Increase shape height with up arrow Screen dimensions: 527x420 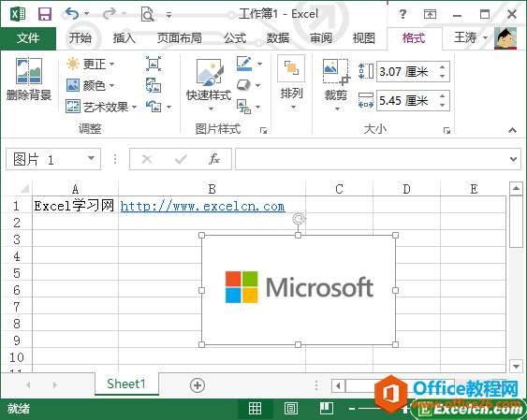pyautogui.click(x=443, y=66)
